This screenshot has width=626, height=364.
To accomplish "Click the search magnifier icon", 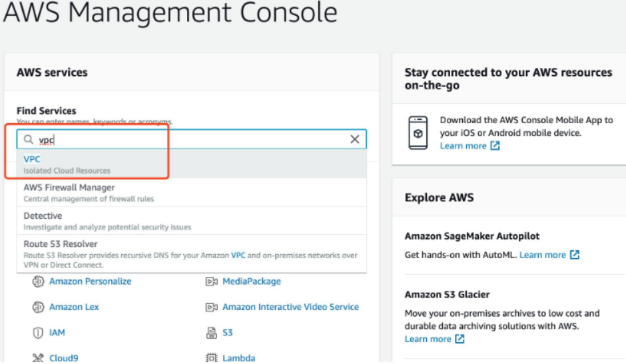I will (29, 139).
